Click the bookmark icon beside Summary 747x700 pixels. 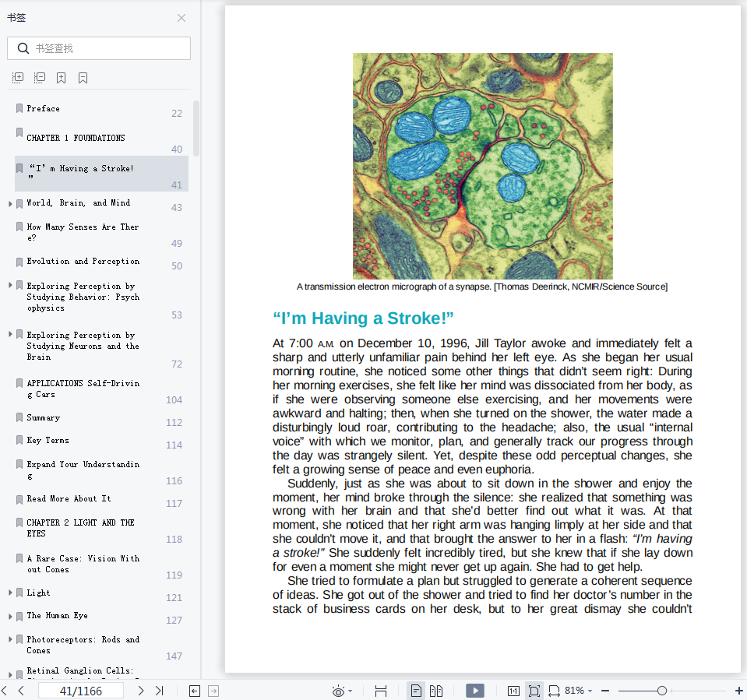[x=19, y=417]
